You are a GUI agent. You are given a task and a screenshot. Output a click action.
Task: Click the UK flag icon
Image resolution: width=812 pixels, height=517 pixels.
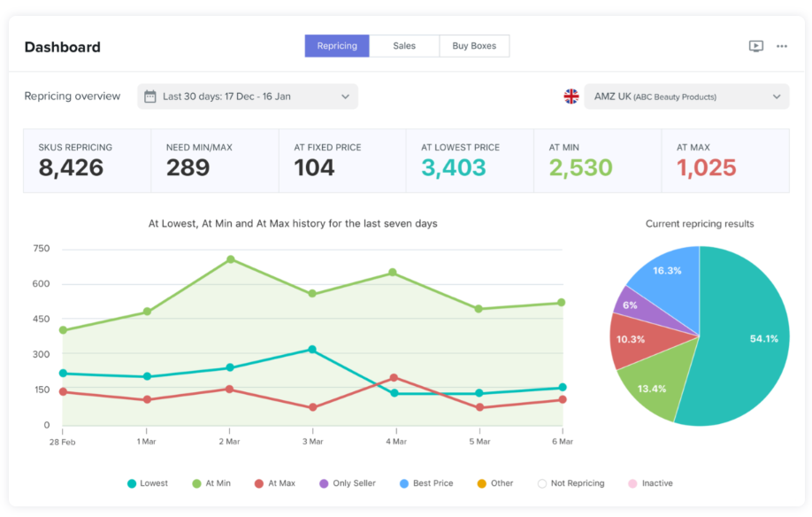[x=571, y=96]
